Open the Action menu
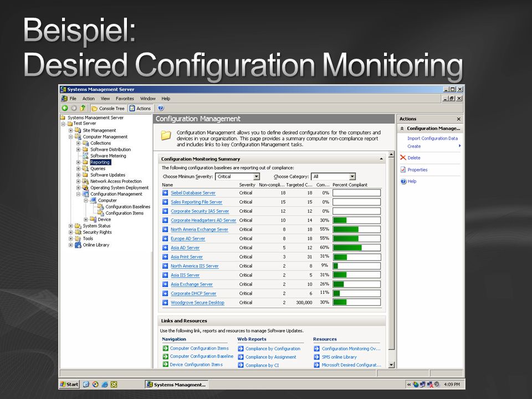Screen dimensions: 532x399 click(89, 99)
